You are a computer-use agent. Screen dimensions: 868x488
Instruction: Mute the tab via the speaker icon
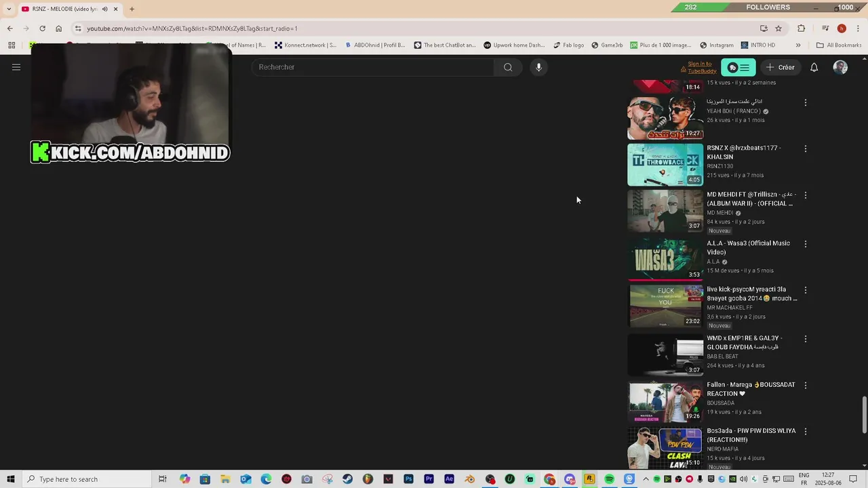tap(104, 9)
